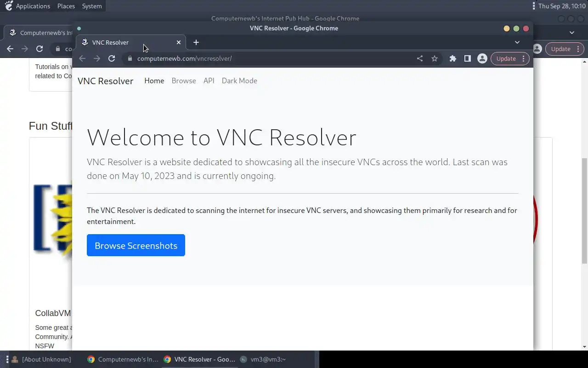Image resolution: width=588 pixels, height=368 pixels.
Task: Click the Fun Stuff heading in background page
Action: pos(51,126)
